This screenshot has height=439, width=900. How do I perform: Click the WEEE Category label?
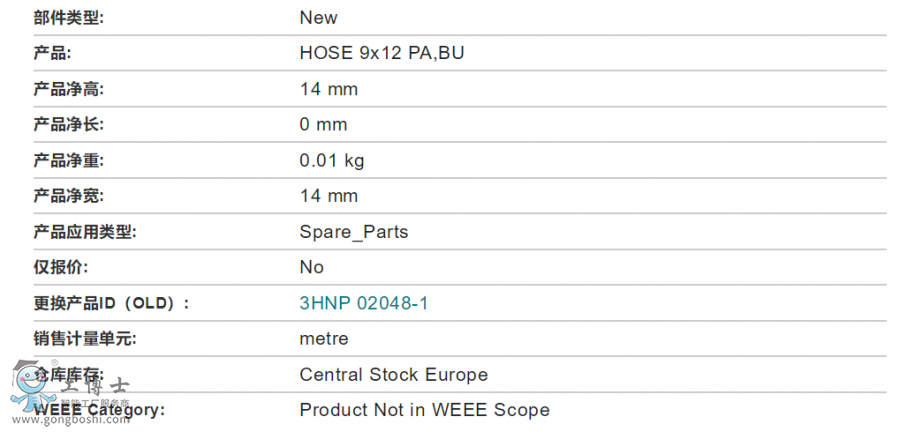coord(100,410)
